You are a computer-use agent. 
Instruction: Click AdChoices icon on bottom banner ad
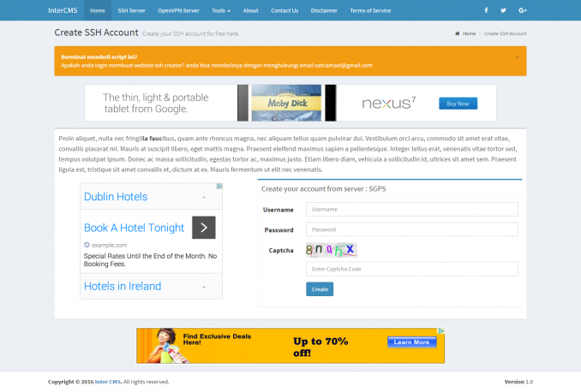441,331
